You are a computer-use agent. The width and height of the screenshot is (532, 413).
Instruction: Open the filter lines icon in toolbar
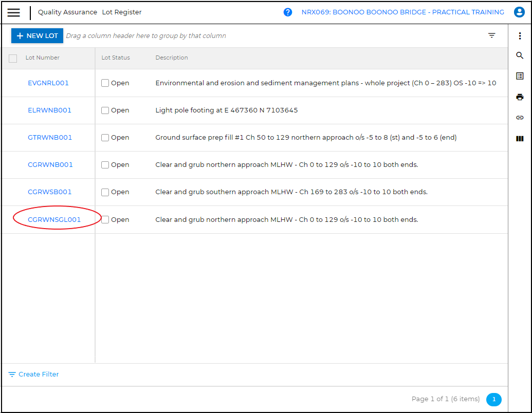point(492,35)
